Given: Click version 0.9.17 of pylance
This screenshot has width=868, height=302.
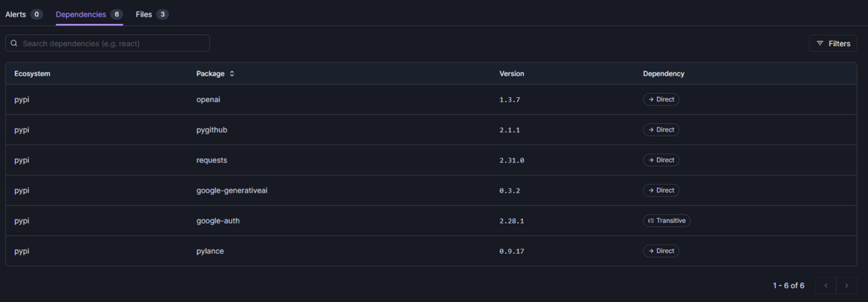Looking at the screenshot, I should (511, 251).
